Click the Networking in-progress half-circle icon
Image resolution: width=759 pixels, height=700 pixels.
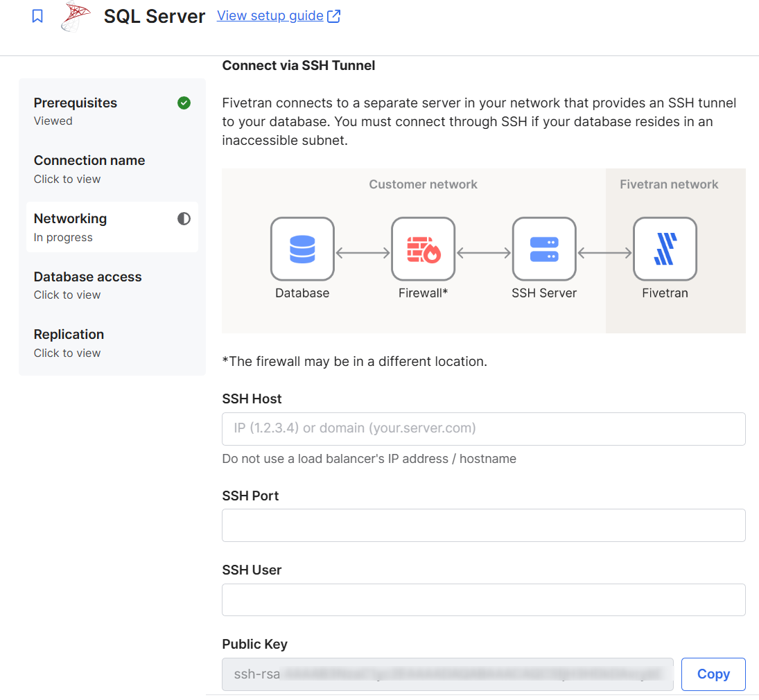pos(184,219)
